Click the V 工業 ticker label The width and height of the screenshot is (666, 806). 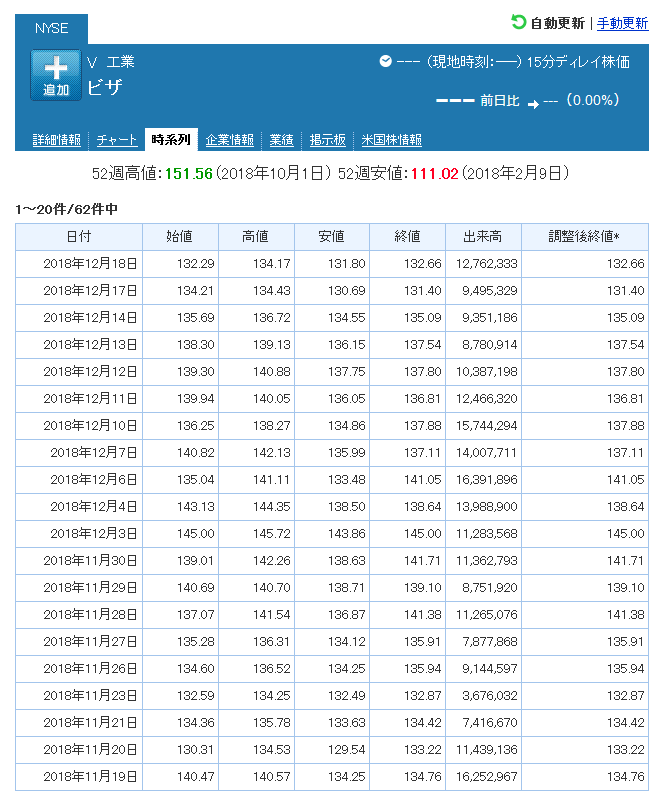[110, 62]
